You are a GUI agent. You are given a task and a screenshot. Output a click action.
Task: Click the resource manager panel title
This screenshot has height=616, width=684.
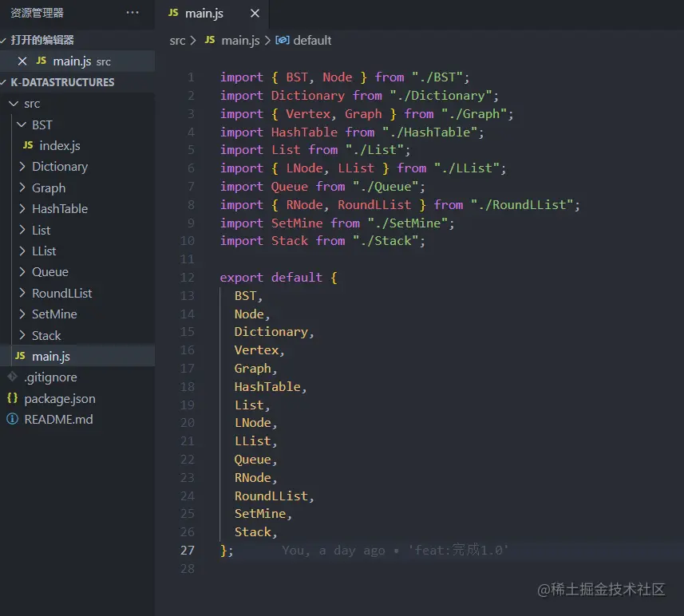click(x=37, y=13)
